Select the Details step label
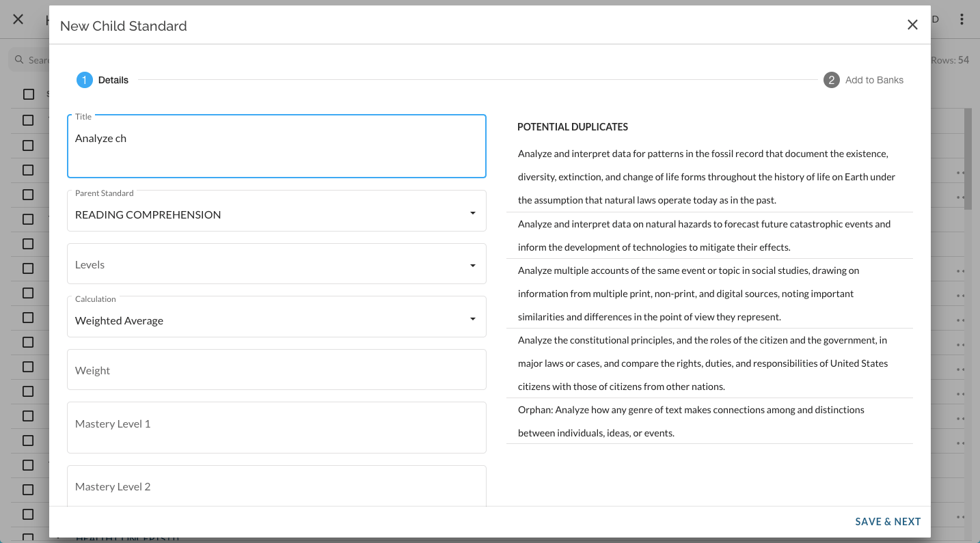Viewport: 980px width, 543px height. point(113,80)
